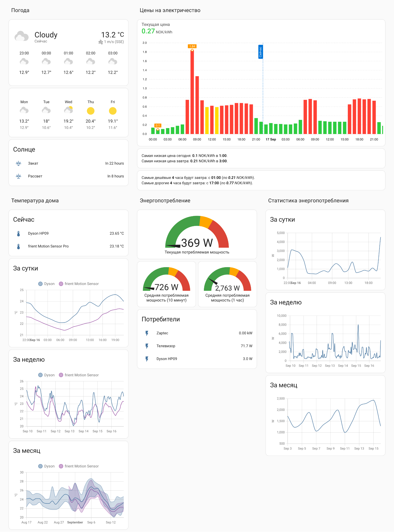
Task: Click the 71.7 W value for Телевизор
Action: pos(246,346)
